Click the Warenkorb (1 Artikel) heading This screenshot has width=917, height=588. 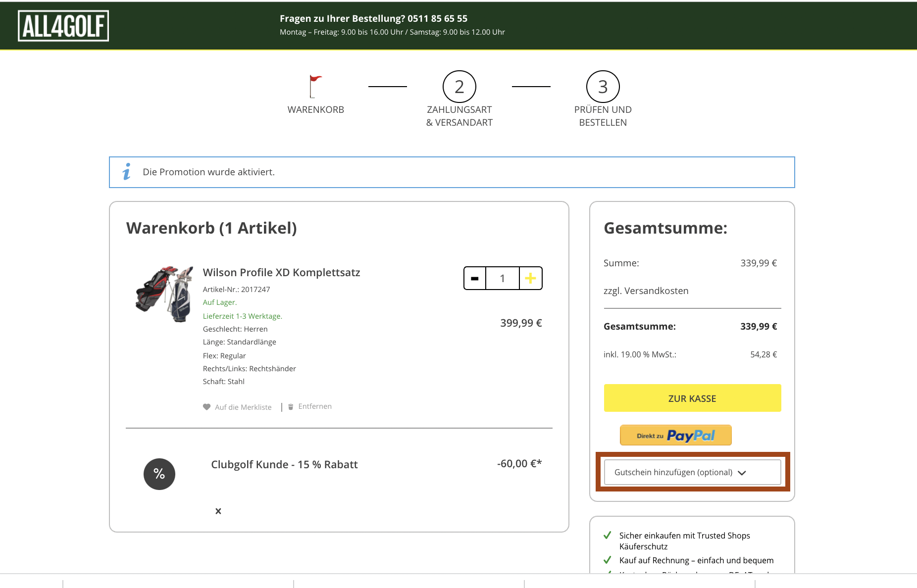211,228
